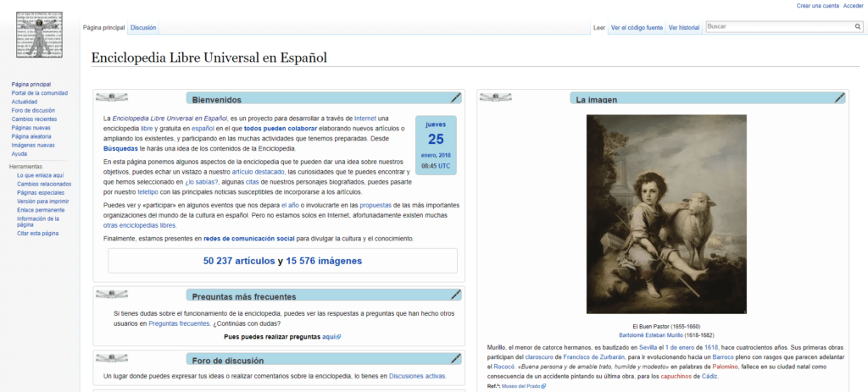Open the Internet link in Bienvenidos
The image size is (868, 392).
point(364,119)
